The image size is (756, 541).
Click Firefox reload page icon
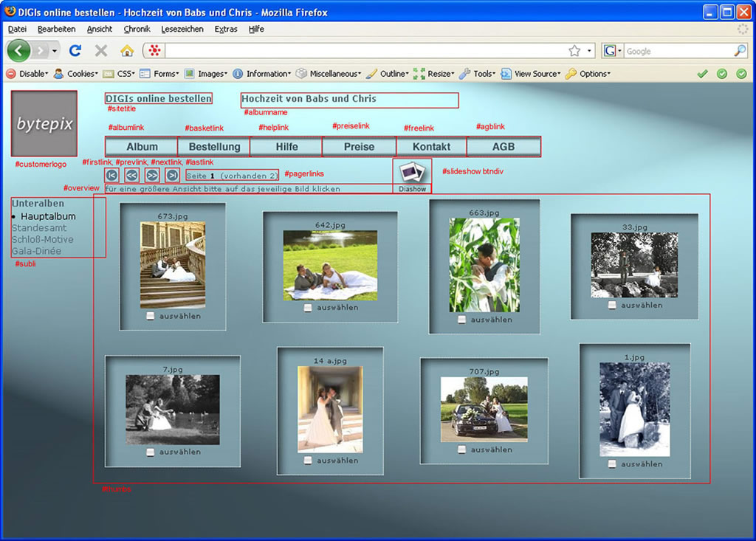[75, 51]
